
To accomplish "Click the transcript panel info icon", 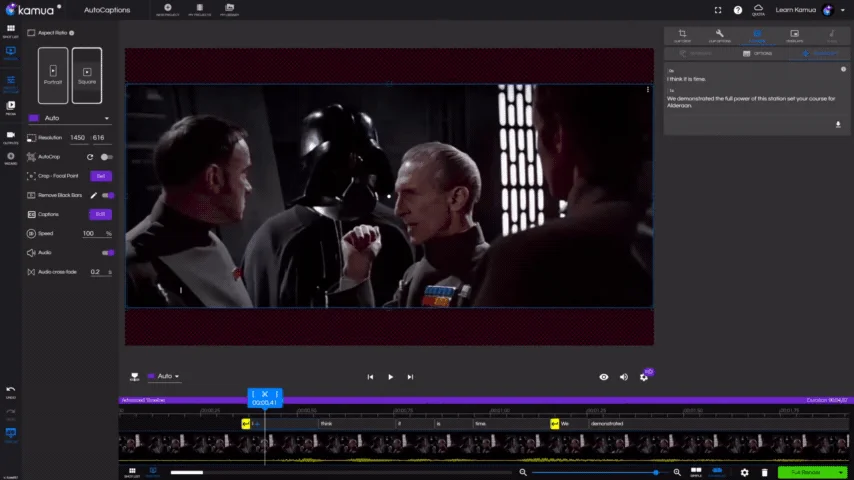I will click(843, 69).
